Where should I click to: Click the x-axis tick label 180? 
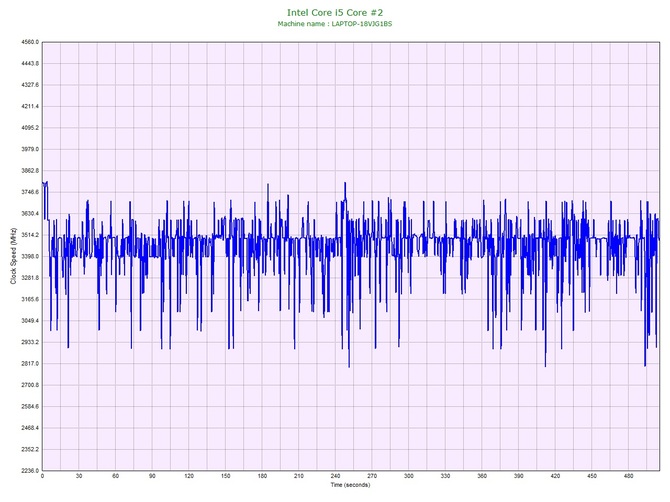pyautogui.click(x=262, y=476)
